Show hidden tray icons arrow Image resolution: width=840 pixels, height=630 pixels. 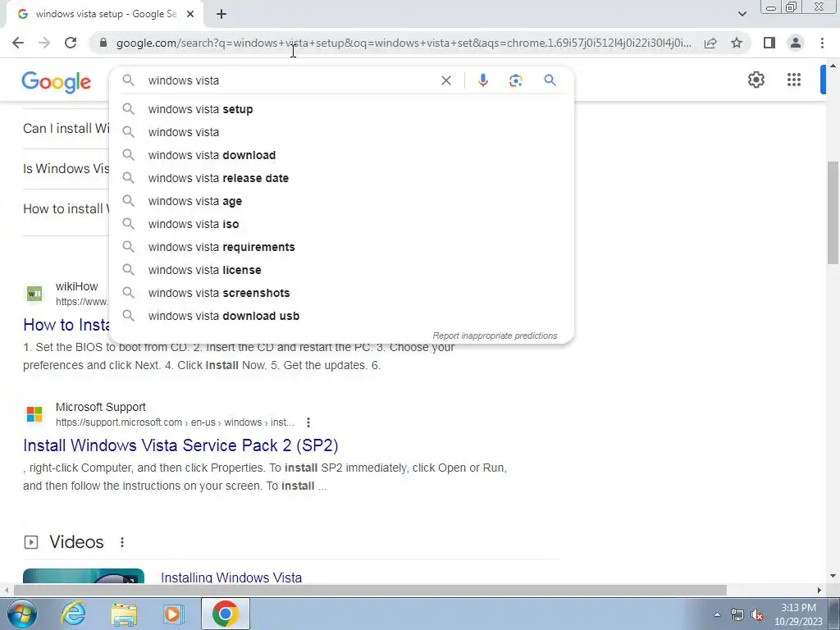tap(717, 614)
